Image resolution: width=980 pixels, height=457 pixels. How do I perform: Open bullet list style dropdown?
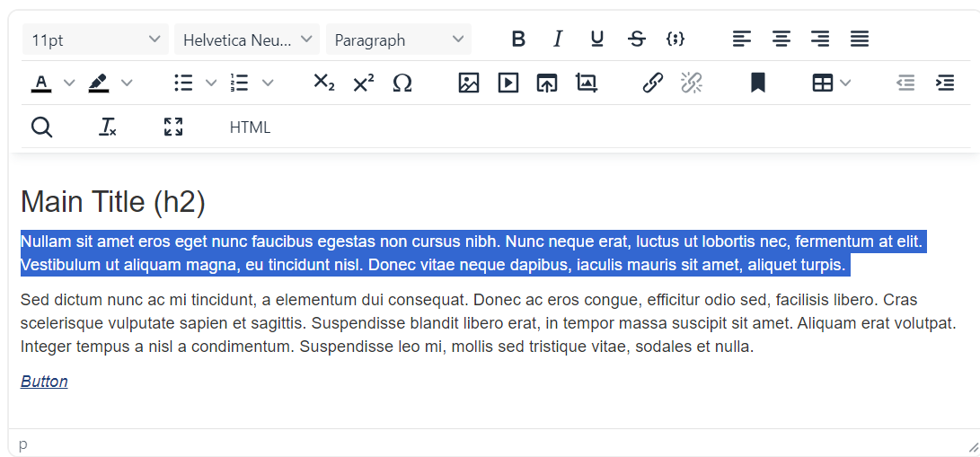click(x=211, y=83)
